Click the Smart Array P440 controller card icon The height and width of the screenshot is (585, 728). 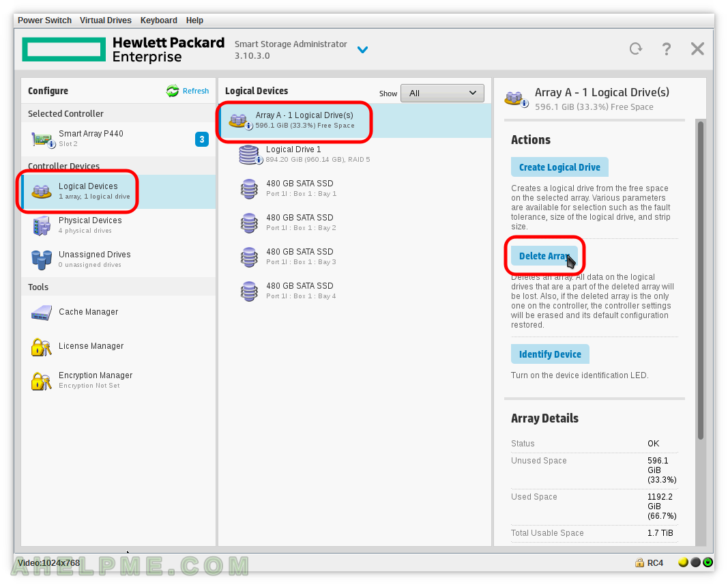coord(42,139)
